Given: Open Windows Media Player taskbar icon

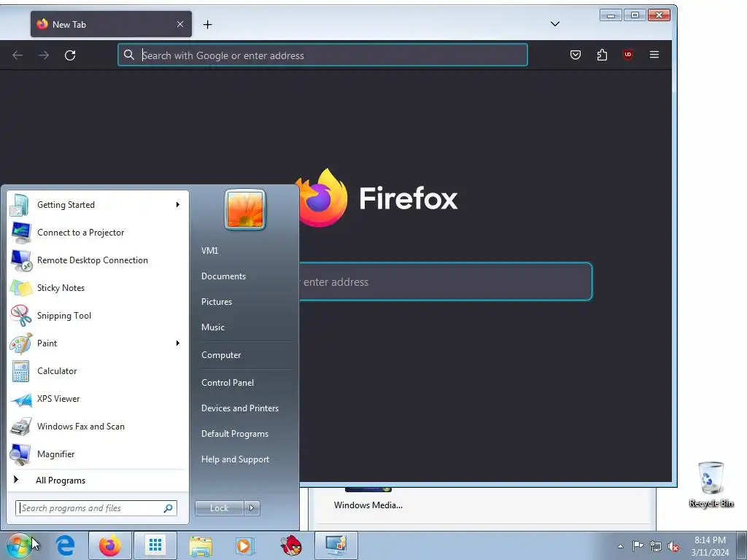Looking at the screenshot, I should [245, 545].
